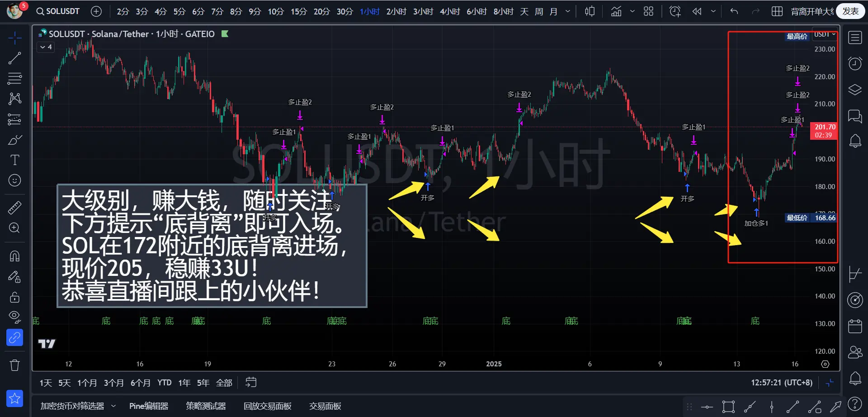Create an alert from top toolbar

point(675,11)
